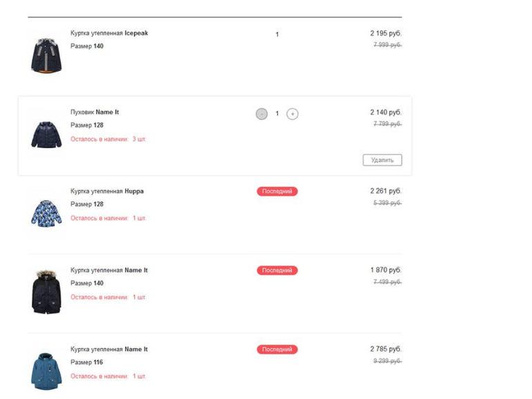Image resolution: width=532 pixels, height=399 pixels.
Task: Click the 2 195 руб. price
Action: coord(386,33)
